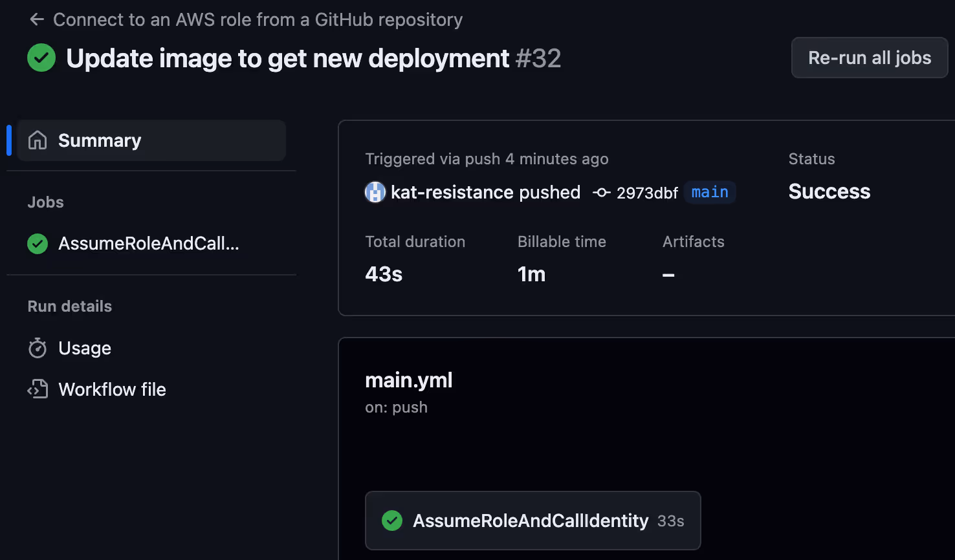Click the Success status text

tap(829, 191)
